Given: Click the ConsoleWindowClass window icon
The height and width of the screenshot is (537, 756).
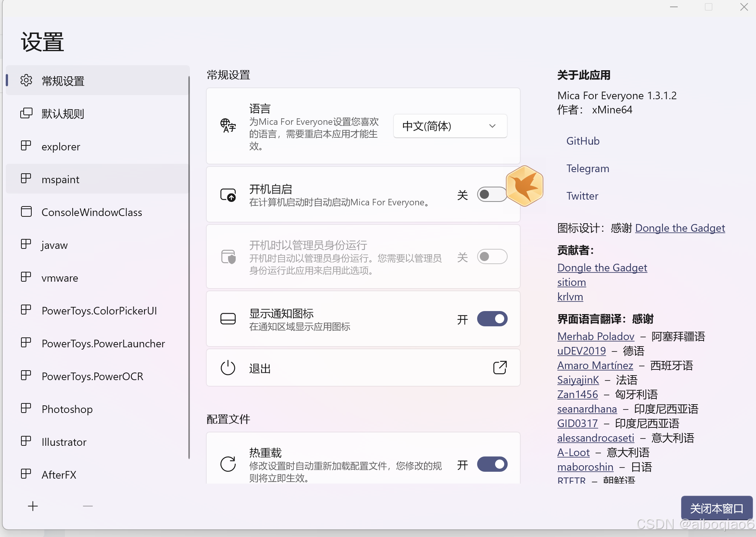Looking at the screenshot, I should [26, 211].
